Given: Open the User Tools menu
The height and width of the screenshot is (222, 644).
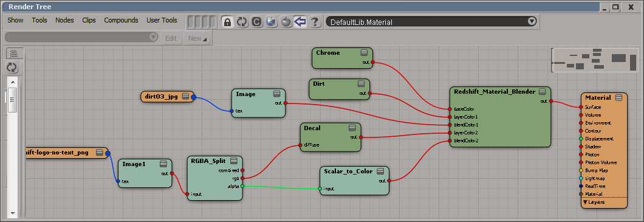Looking at the screenshot, I should 162,20.
